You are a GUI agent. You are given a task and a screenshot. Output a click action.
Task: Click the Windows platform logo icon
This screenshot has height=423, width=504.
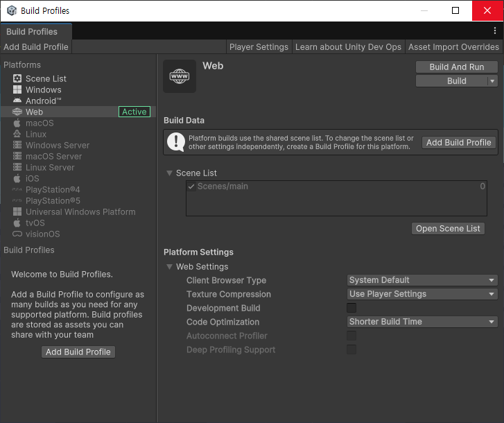(x=17, y=89)
